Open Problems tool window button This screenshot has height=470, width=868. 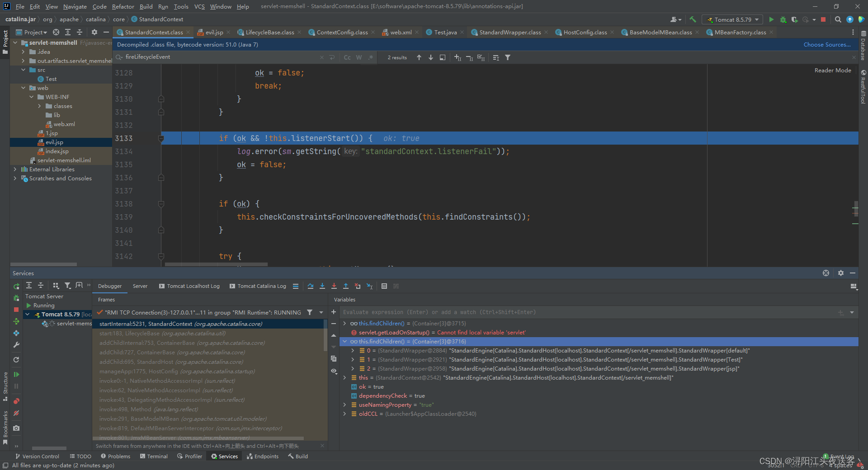115,456
